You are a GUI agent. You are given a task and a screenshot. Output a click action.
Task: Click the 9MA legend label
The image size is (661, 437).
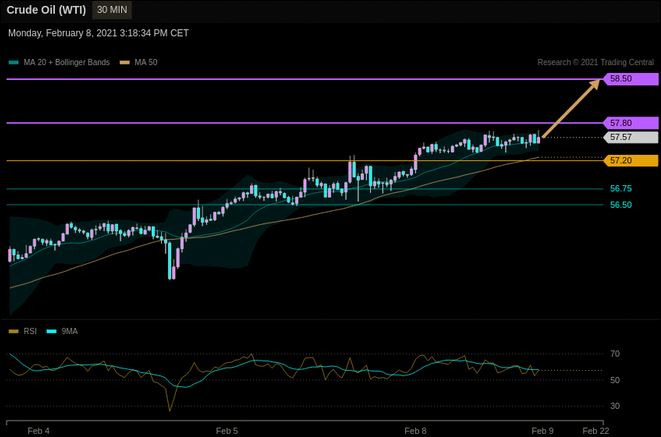(x=70, y=332)
